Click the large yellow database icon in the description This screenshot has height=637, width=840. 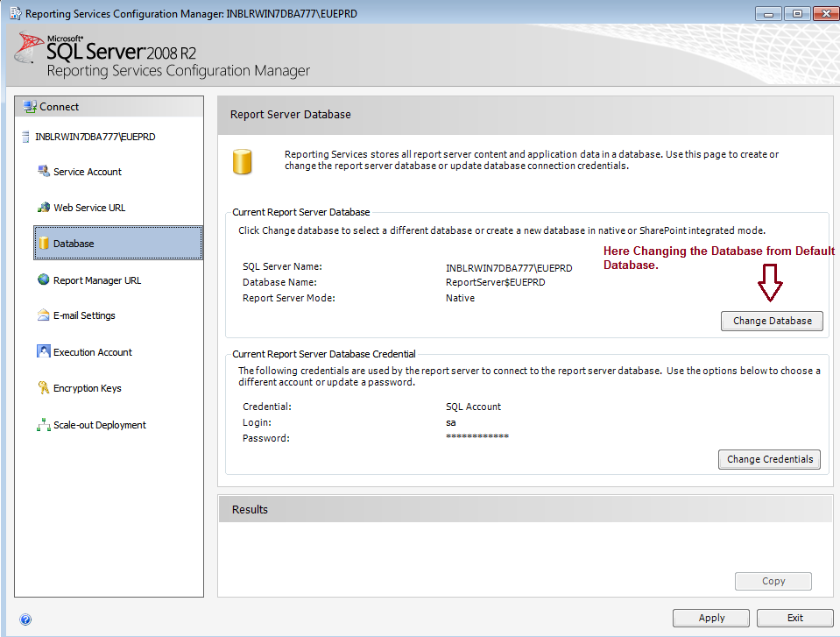click(x=242, y=162)
